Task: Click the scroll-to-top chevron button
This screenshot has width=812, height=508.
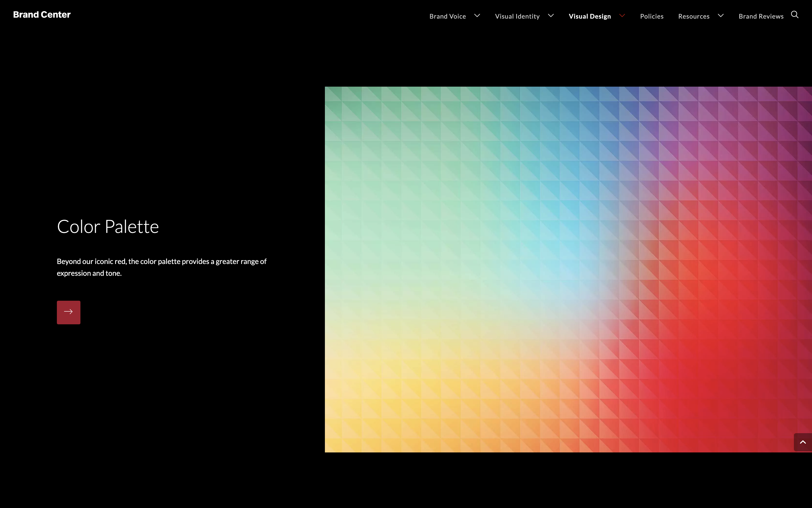Action: tap(803, 442)
